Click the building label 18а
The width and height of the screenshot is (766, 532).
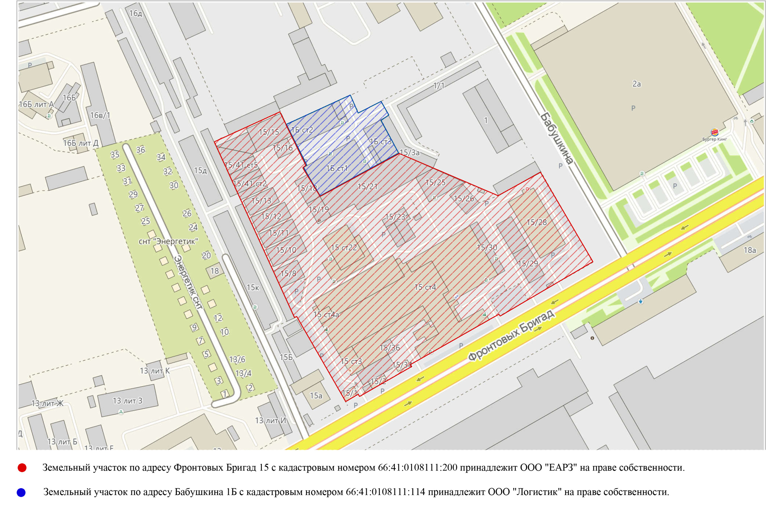point(750,250)
